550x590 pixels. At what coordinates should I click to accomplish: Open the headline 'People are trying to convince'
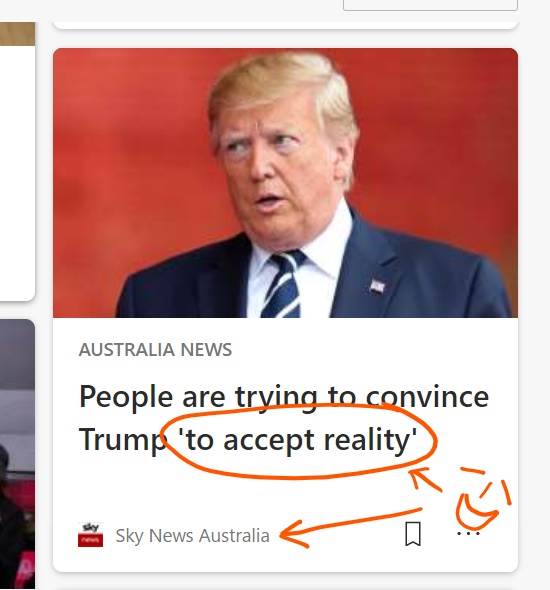(x=284, y=397)
